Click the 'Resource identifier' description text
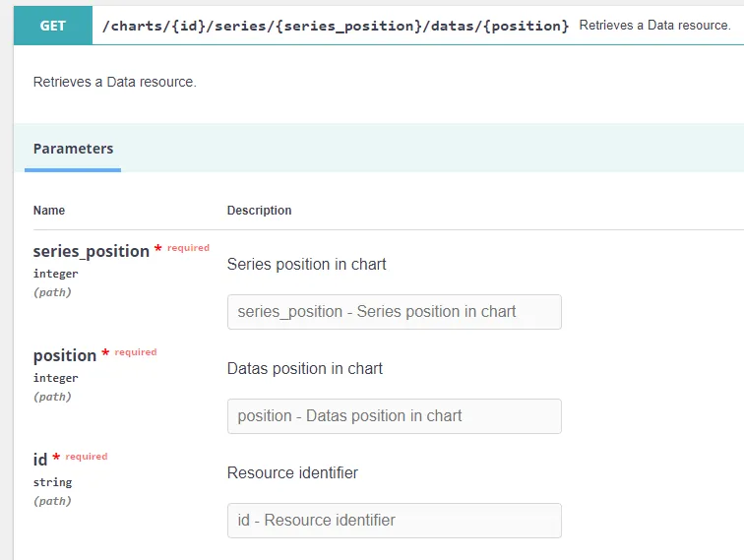The image size is (744, 560). [292, 473]
